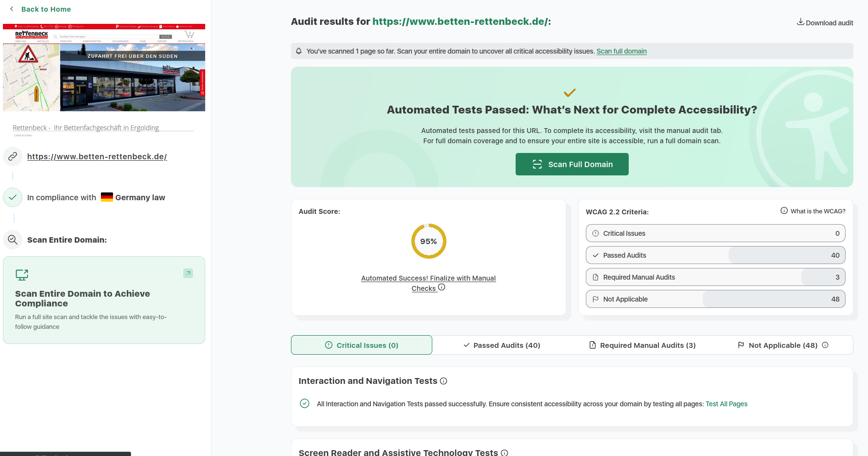Screen dimensions: 868x456
Task: Click the 95% audit score progress ring
Action: (428, 241)
